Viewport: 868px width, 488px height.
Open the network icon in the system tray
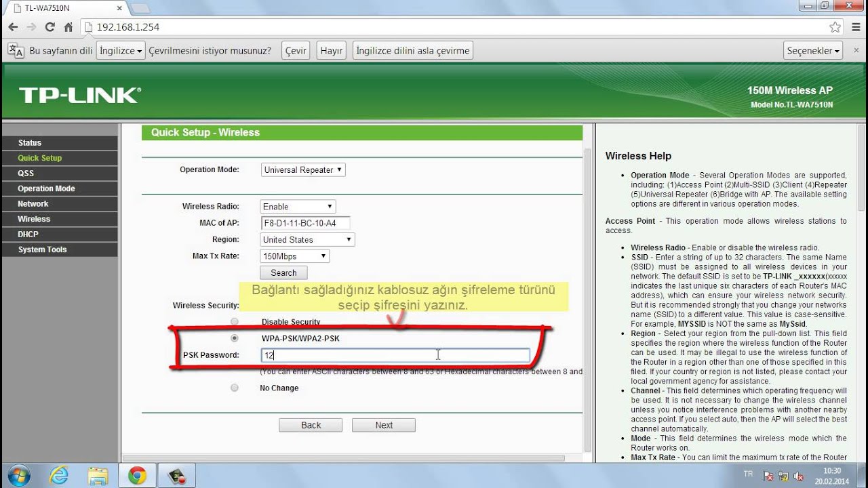click(x=784, y=476)
